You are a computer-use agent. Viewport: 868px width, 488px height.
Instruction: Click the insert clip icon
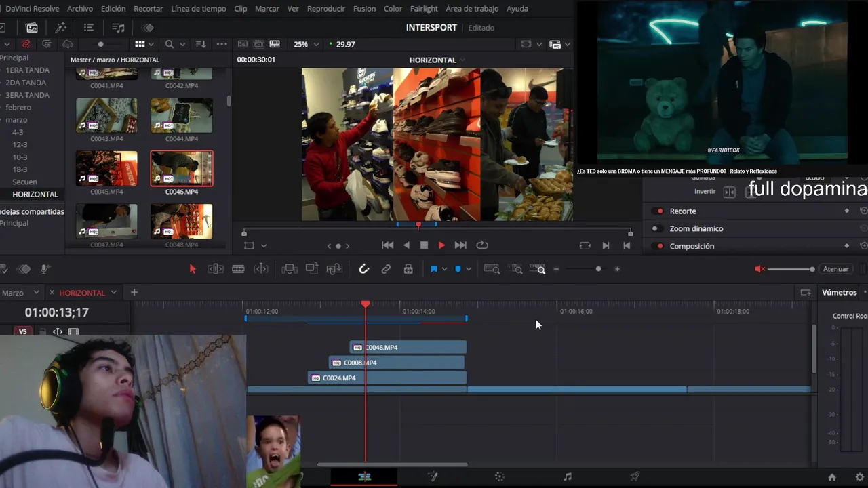(x=290, y=269)
